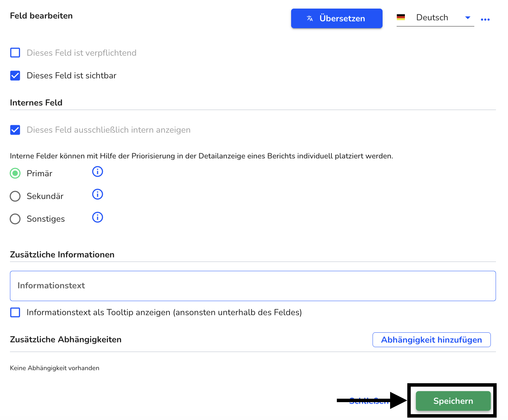508x420 pixels.
Task: Click the 'Internes Feld' heading
Action: click(36, 103)
